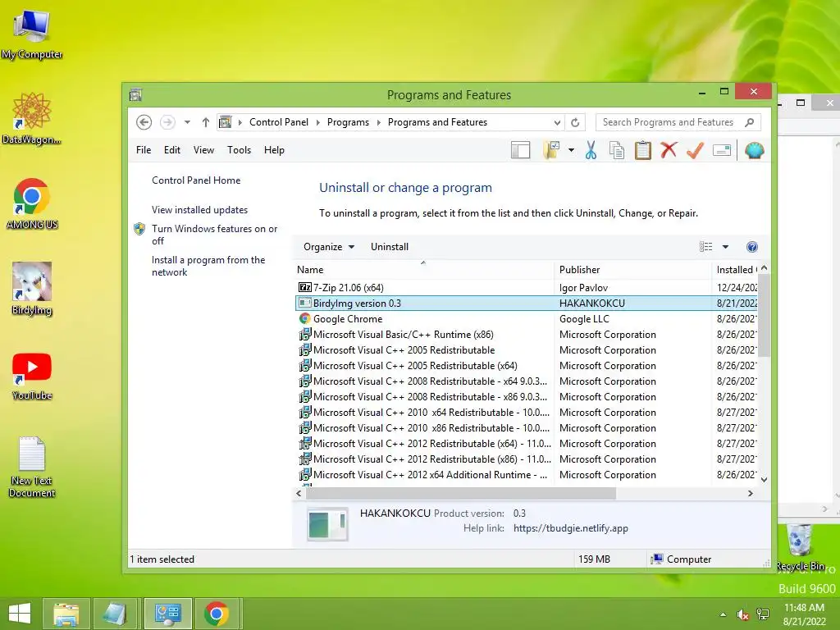Expand the Organize dropdown
Viewport: 840px width, 630px height.
329,247
